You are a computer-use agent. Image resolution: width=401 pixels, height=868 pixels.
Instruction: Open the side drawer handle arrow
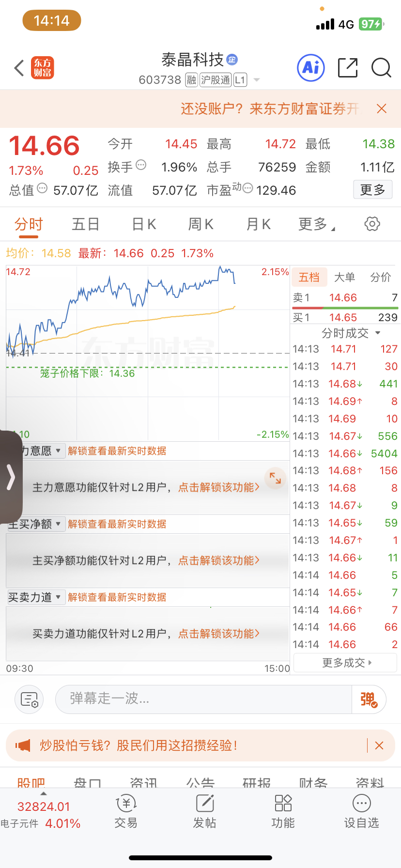11,478
